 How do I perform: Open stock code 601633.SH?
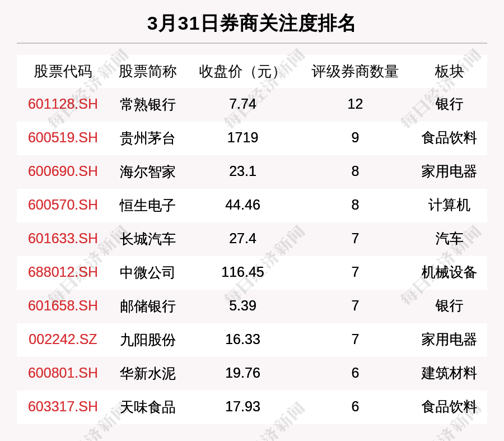(63, 239)
